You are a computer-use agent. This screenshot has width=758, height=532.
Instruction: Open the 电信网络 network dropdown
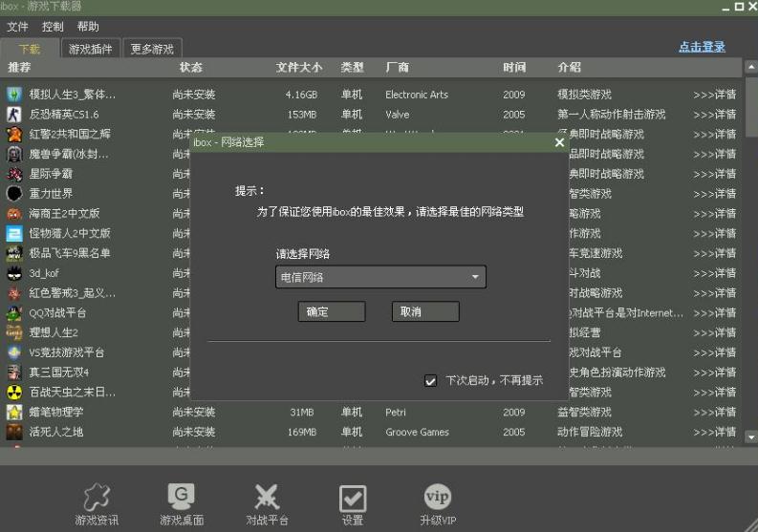click(x=380, y=277)
